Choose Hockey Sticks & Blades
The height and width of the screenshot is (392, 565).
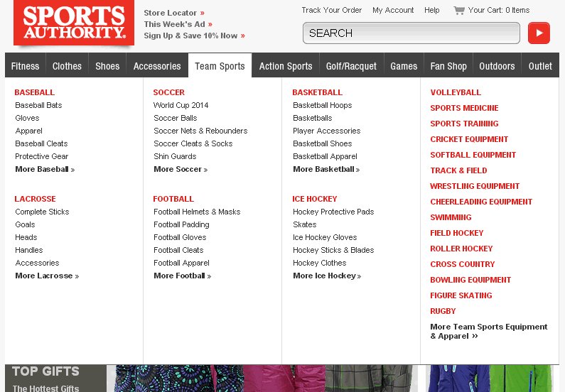333,250
